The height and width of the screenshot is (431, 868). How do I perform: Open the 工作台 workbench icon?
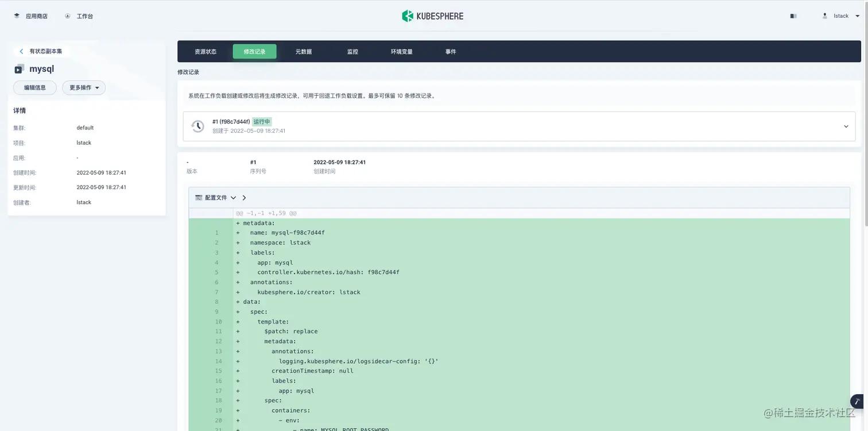tap(68, 16)
